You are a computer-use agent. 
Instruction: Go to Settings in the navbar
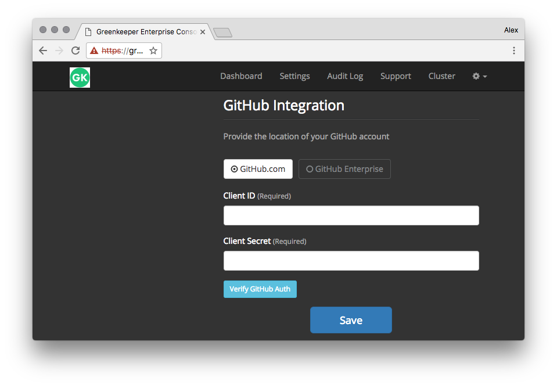coord(294,76)
